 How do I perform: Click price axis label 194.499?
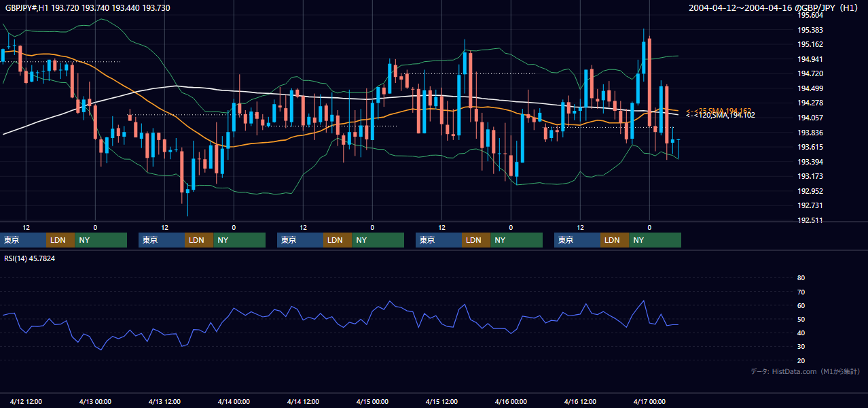[810, 88]
